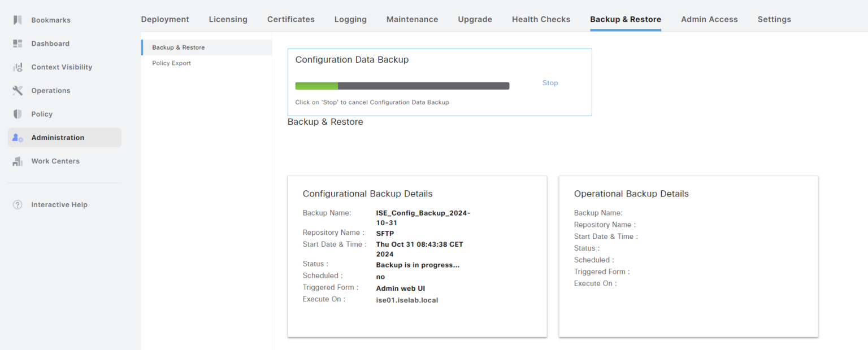Open Context Visibility via its icon
The height and width of the screenshot is (350, 868).
coord(18,67)
